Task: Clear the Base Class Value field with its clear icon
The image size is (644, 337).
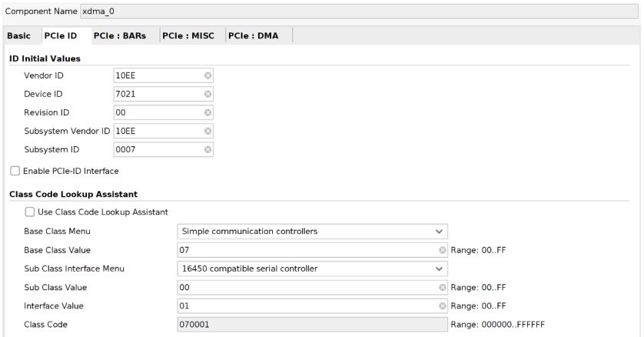Action: [x=443, y=250]
